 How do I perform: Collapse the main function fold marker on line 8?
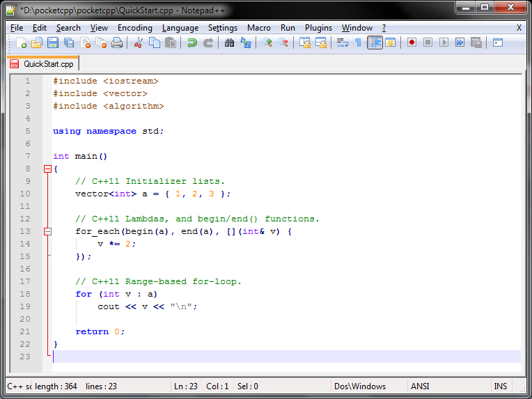pyautogui.click(x=48, y=169)
